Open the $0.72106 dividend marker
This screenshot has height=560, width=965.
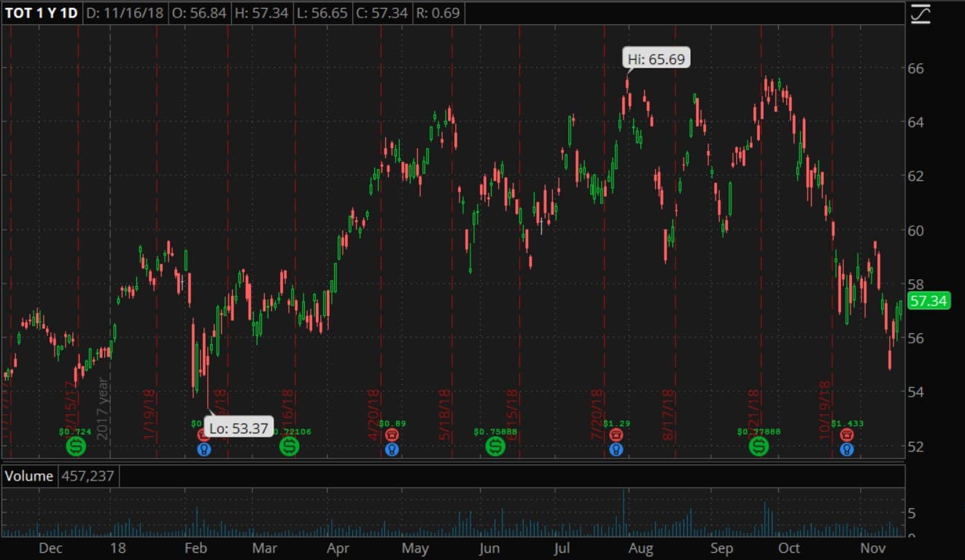coord(289,446)
